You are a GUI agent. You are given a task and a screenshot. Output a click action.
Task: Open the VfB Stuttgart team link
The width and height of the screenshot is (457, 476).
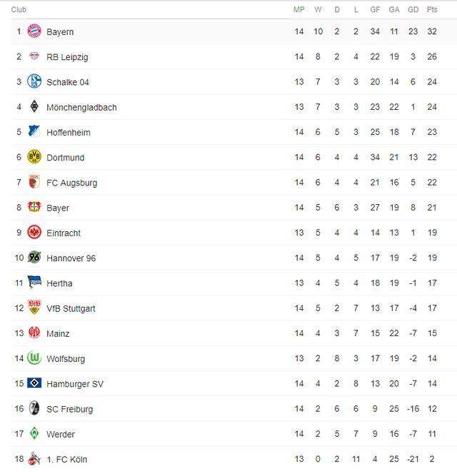click(71, 309)
